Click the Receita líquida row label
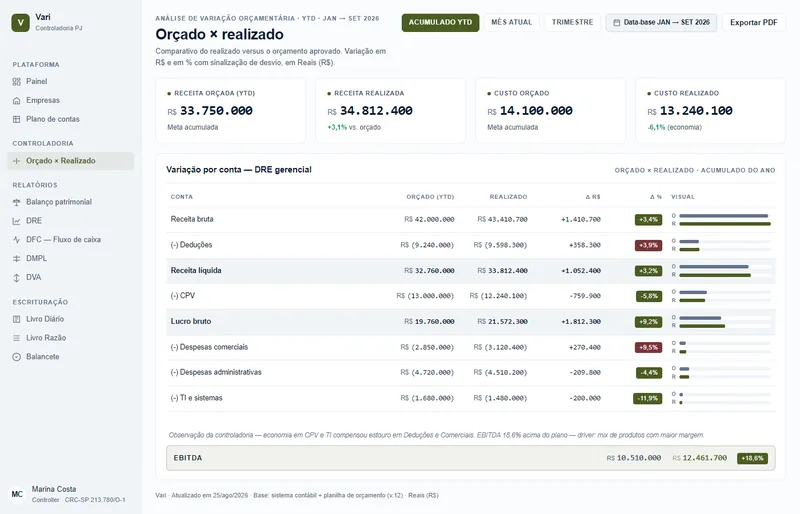 tap(196, 271)
